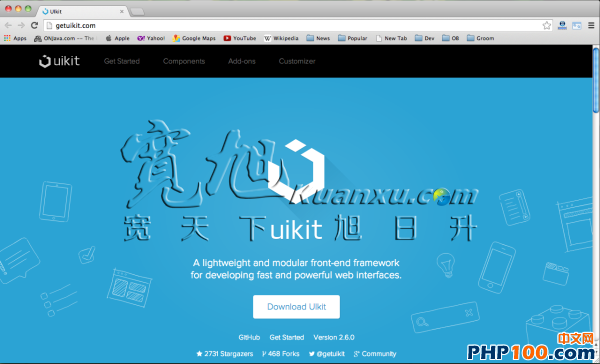This screenshot has width=600, height=364.
Task: Reload the page with refresh icon
Action: pyautogui.click(x=34, y=25)
